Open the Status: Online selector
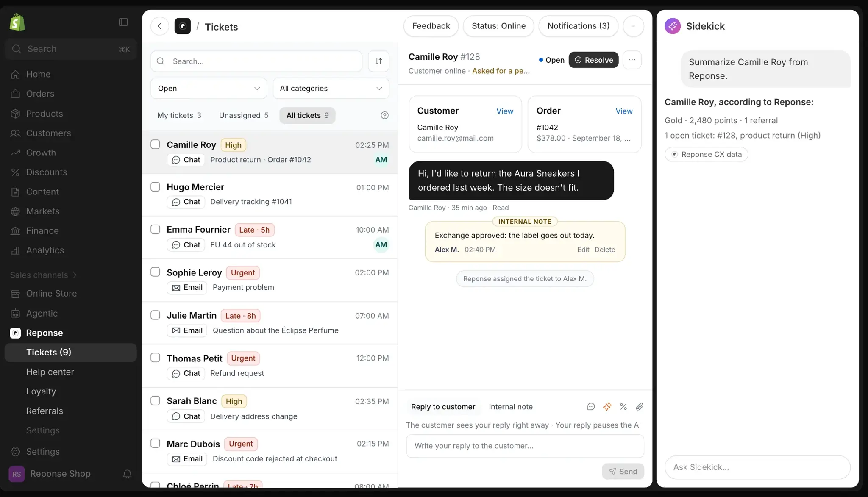 coord(498,26)
